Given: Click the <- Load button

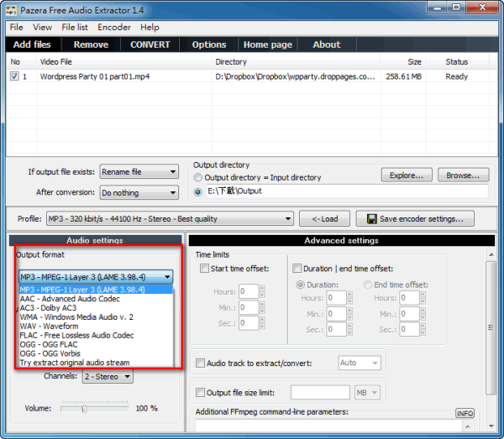Looking at the screenshot, I should (324, 219).
